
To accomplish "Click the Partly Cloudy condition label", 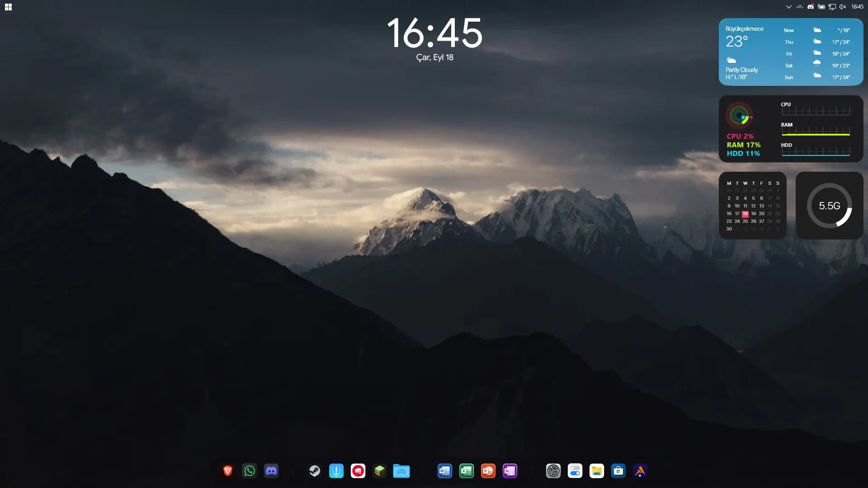I will tap(741, 70).
